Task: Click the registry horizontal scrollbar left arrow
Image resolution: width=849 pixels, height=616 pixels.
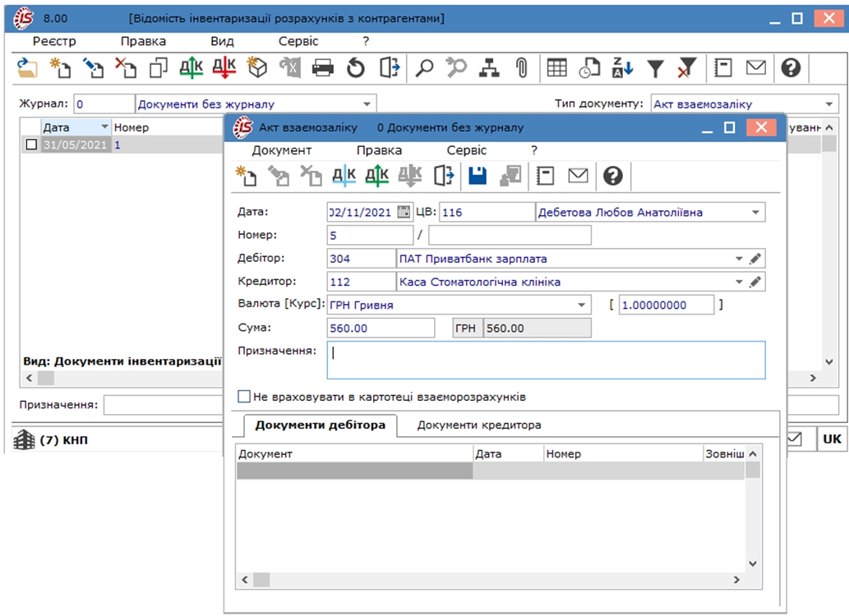Action: tap(30, 378)
